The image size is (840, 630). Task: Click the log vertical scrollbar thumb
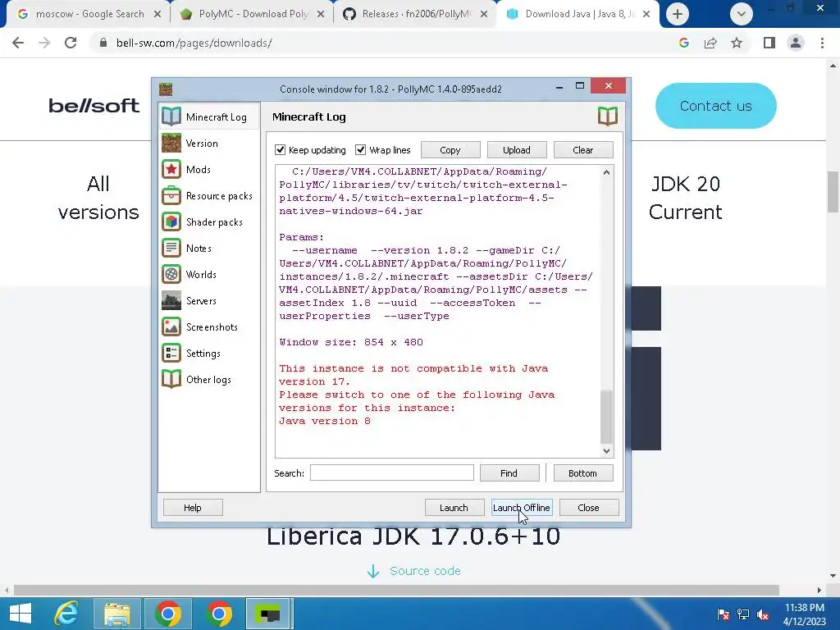click(x=606, y=417)
